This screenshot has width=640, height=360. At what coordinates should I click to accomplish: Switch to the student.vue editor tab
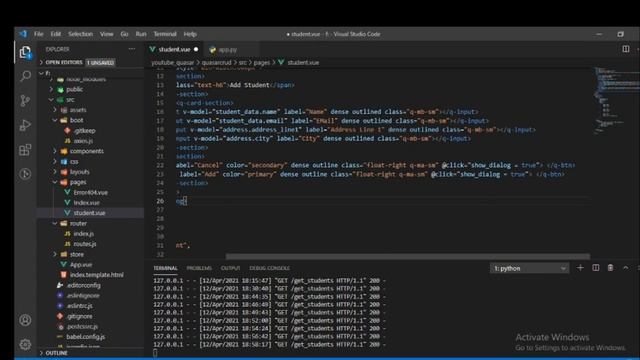point(174,49)
